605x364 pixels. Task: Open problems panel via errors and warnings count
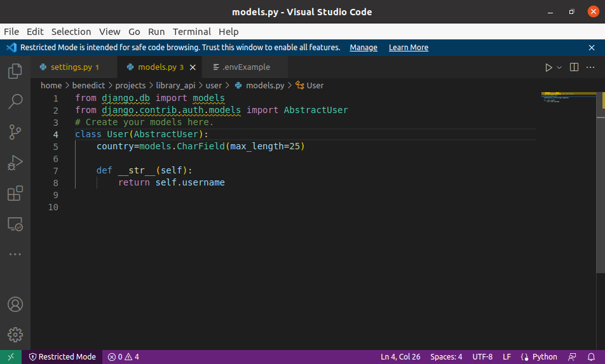(123, 357)
